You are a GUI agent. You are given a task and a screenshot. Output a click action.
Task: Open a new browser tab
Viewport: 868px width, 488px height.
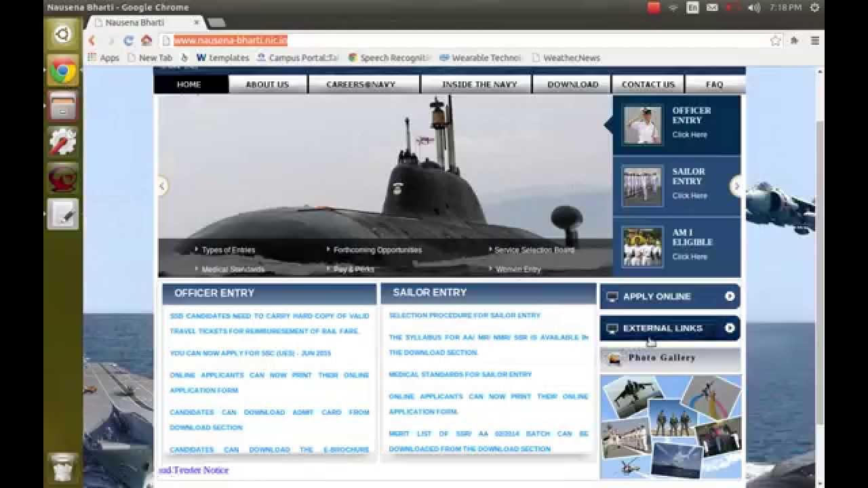216,22
